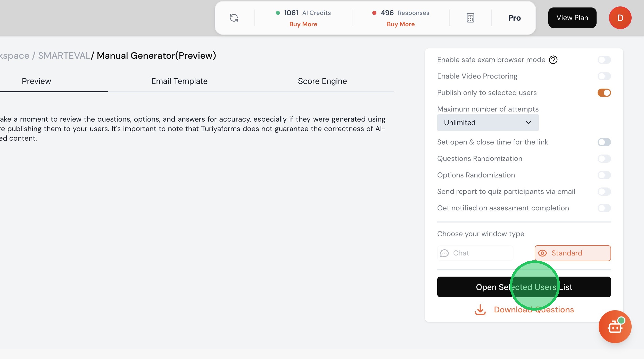Select the Chat window type
The width and height of the screenshot is (644, 359).
(475, 253)
